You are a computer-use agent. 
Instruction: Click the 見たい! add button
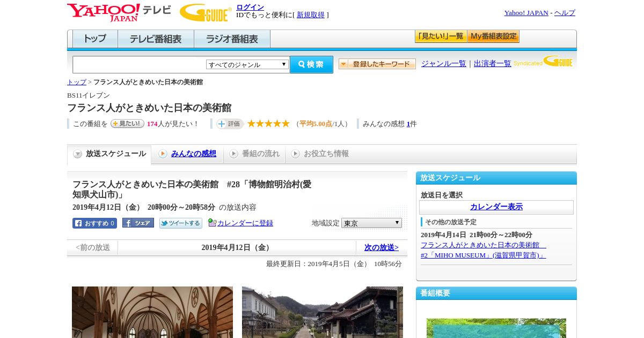tap(127, 123)
